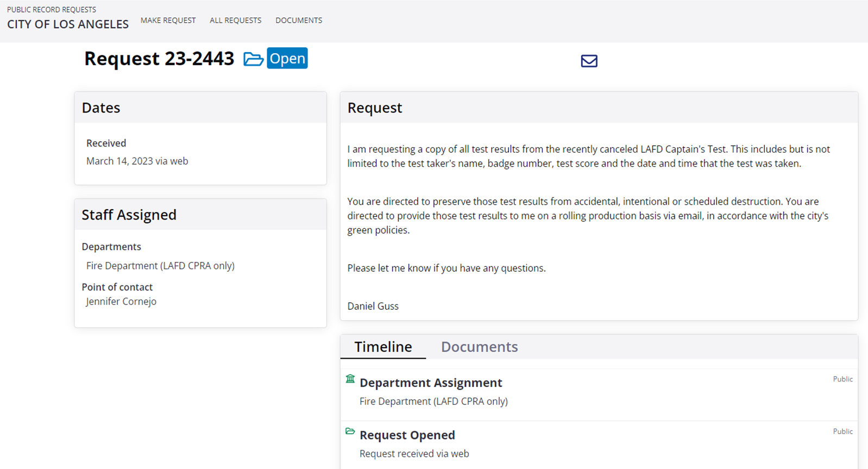
Task: Click the Request Opened folder icon
Action: click(x=350, y=431)
